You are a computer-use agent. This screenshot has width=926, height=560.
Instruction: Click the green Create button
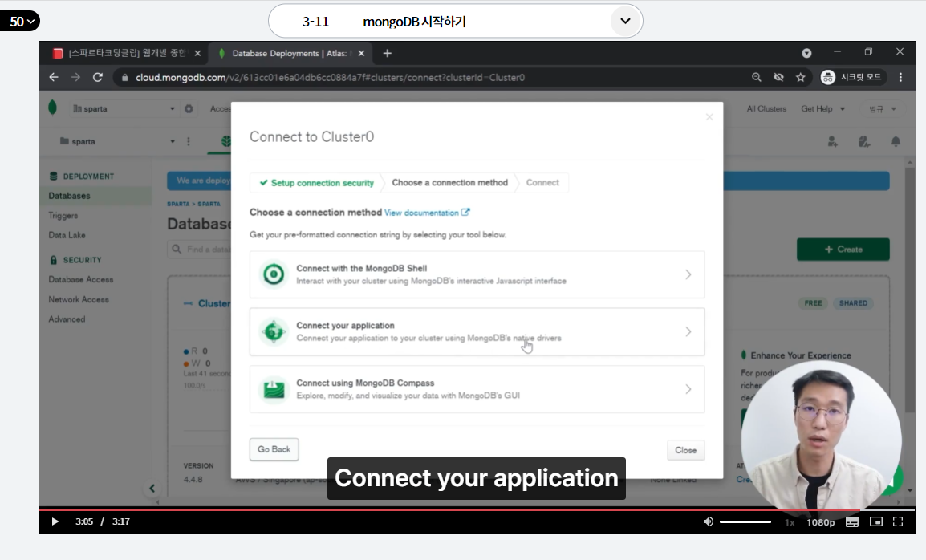click(843, 250)
